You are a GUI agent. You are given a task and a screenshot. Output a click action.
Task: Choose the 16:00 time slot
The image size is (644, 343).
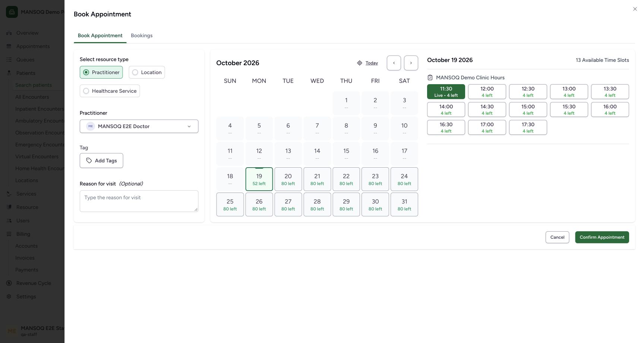610,109
